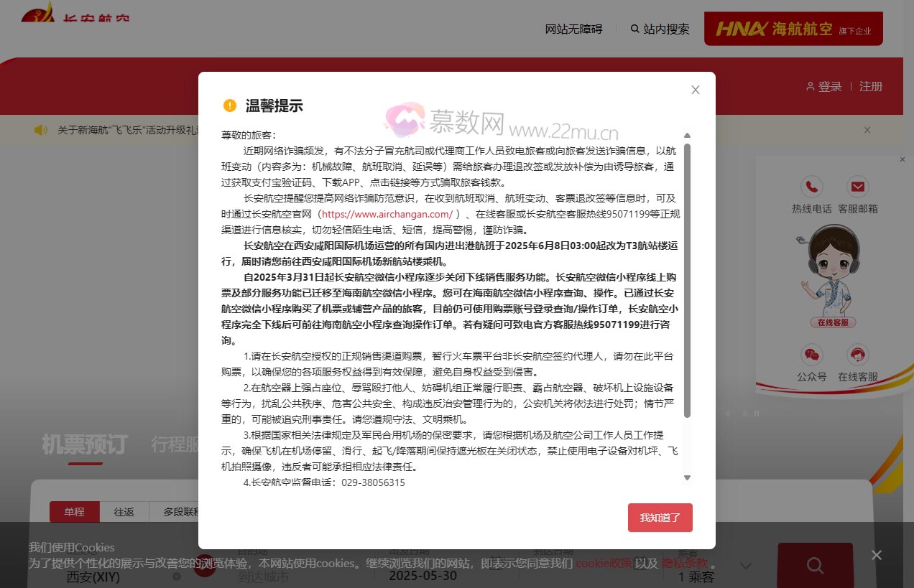Open 网站无障碍 accessibility option

point(573,29)
